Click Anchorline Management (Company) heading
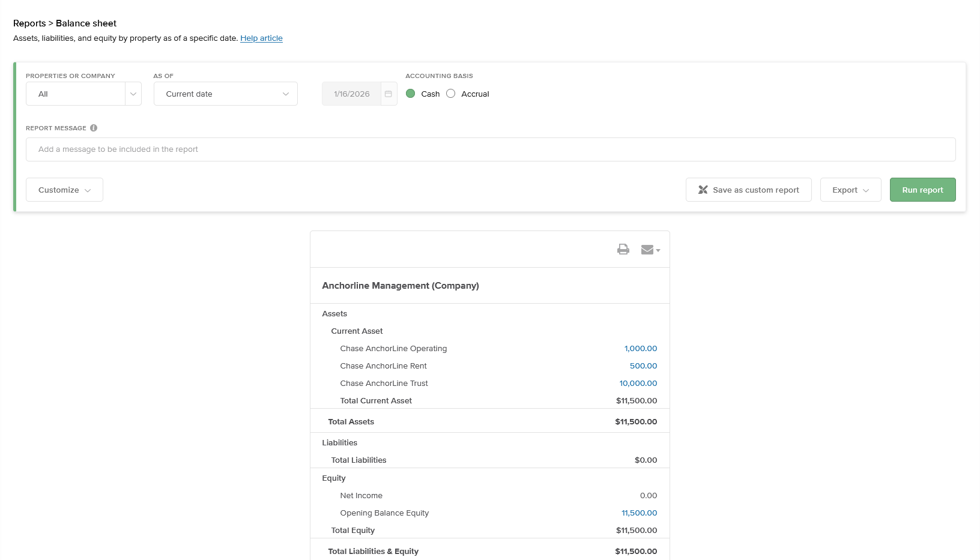 point(401,286)
